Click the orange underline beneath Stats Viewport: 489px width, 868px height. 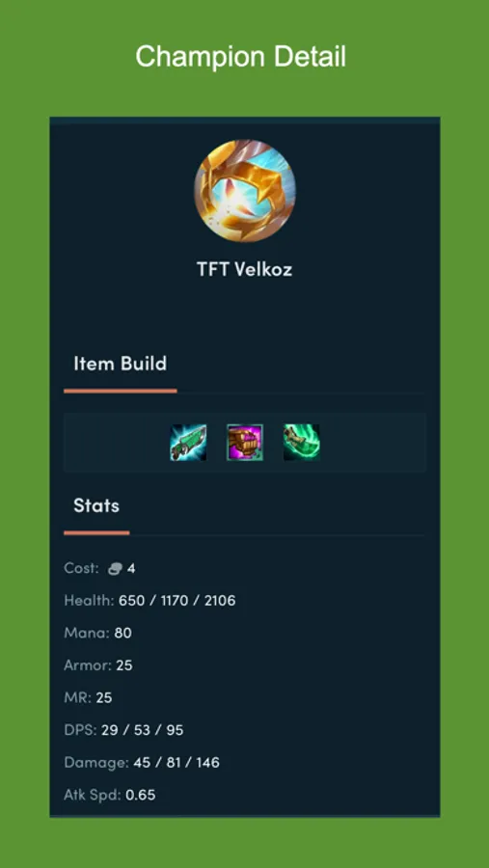point(96,532)
